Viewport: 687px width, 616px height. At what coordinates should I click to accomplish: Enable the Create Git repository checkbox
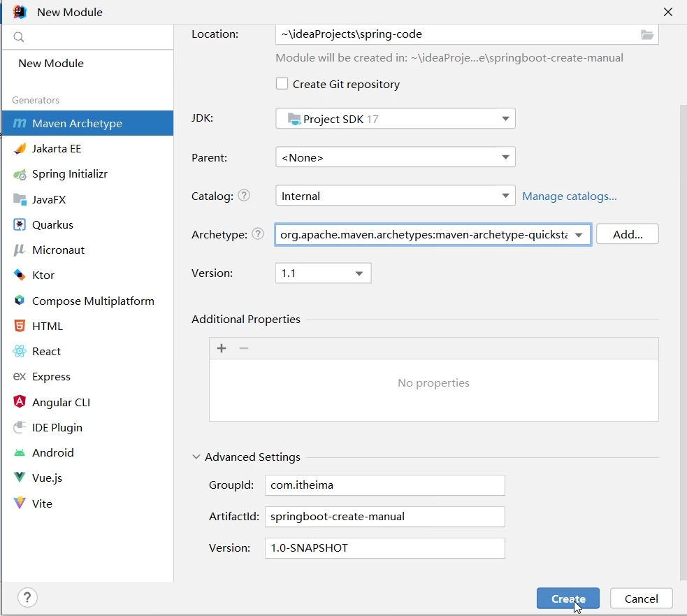pos(282,83)
